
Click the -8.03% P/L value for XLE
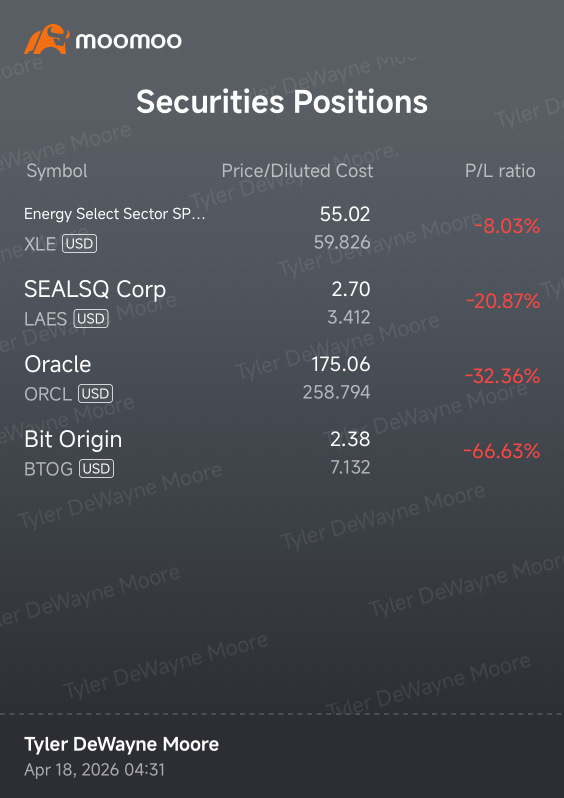(x=506, y=226)
